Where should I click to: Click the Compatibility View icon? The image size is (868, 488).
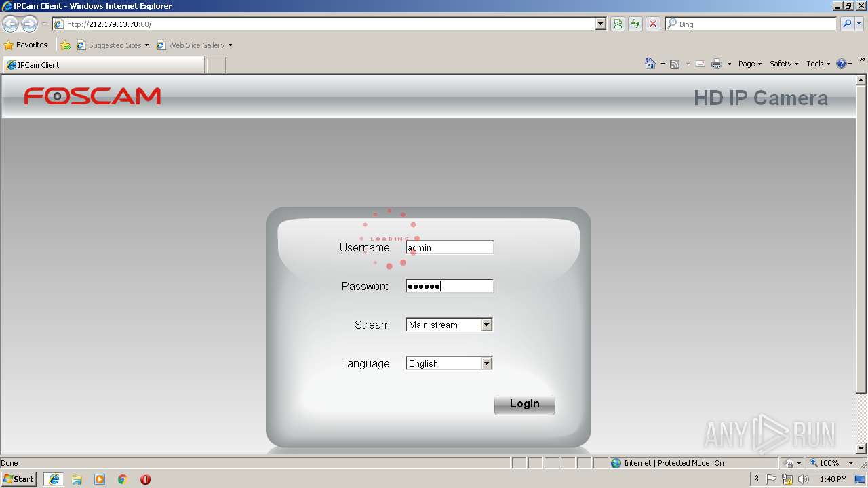click(x=618, y=24)
